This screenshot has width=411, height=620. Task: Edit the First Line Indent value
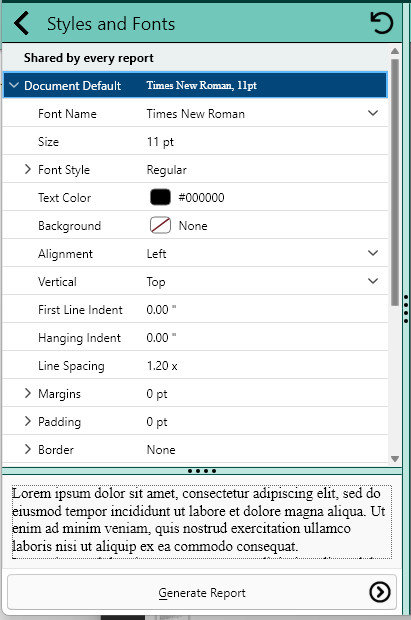(x=161, y=310)
